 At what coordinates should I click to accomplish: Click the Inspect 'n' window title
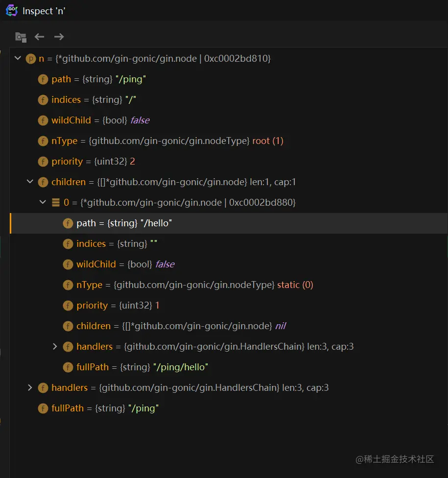click(44, 11)
